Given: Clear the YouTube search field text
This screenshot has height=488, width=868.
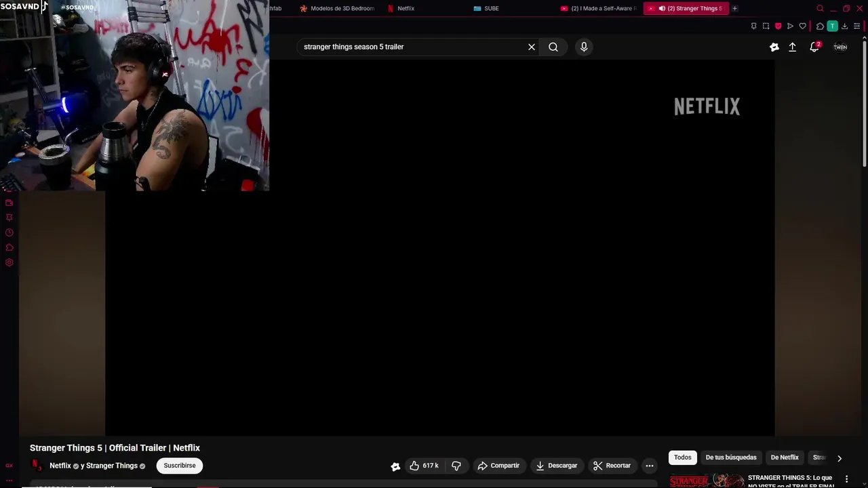Looking at the screenshot, I should pyautogui.click(x=532, y=47).
